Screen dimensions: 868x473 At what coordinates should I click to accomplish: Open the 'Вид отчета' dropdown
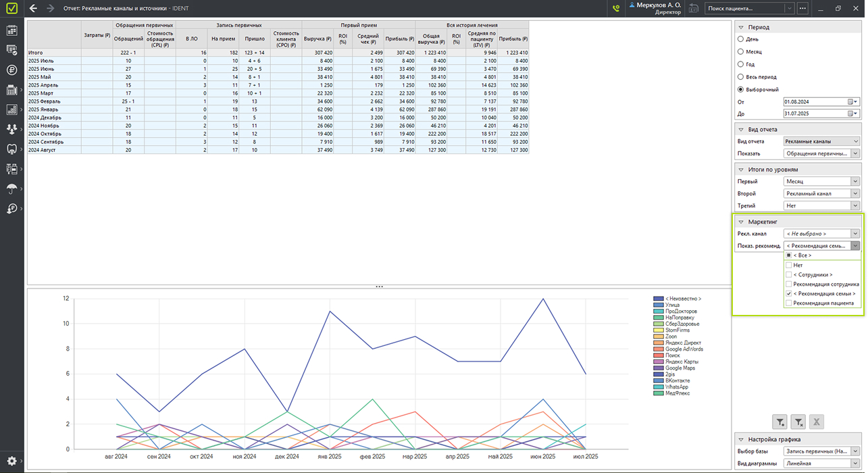(821, 141)
